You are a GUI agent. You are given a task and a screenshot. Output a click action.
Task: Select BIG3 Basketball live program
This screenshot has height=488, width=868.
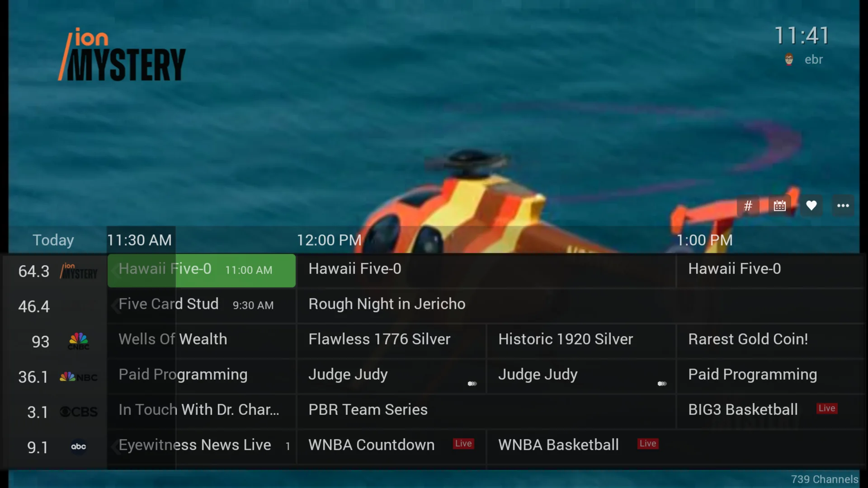pyautogui.click(x=770, y=412)
